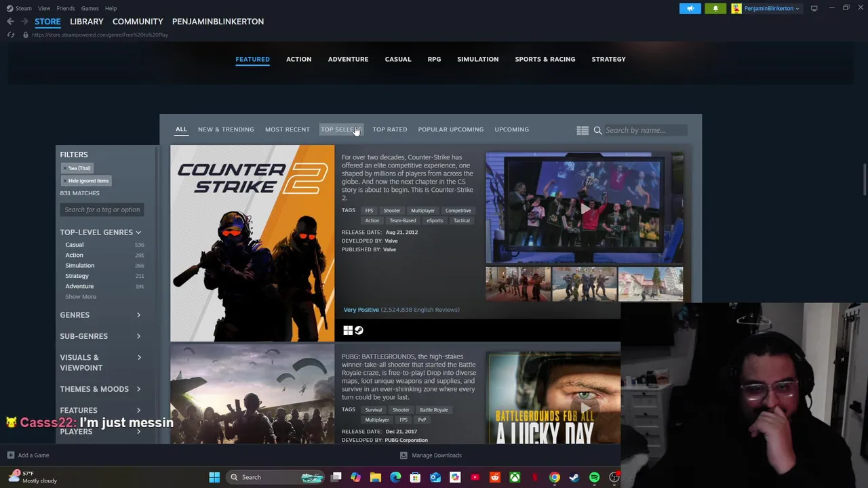Screen dimensions: 868x488
Task: Click Add a Game
Action: tap(28, 455)
